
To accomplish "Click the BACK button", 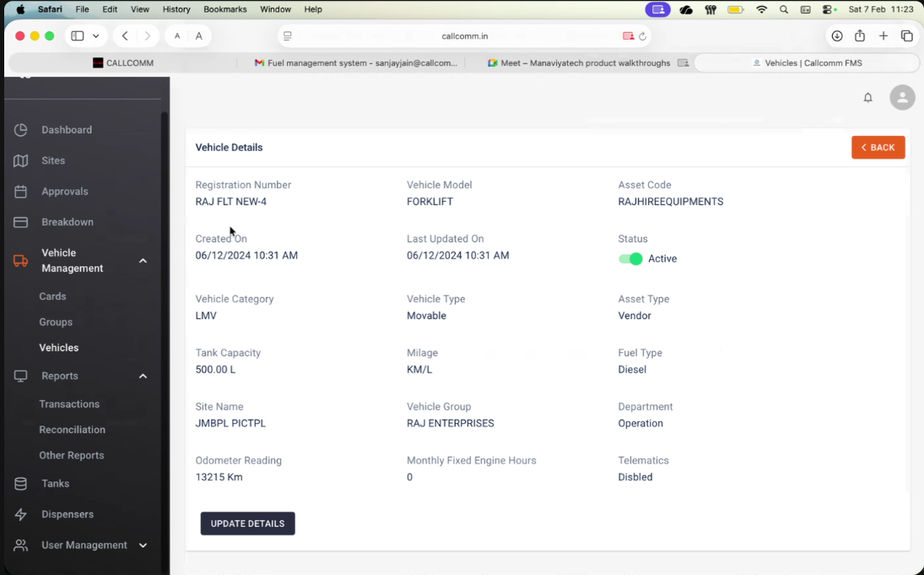I will [x=878, y=147].
